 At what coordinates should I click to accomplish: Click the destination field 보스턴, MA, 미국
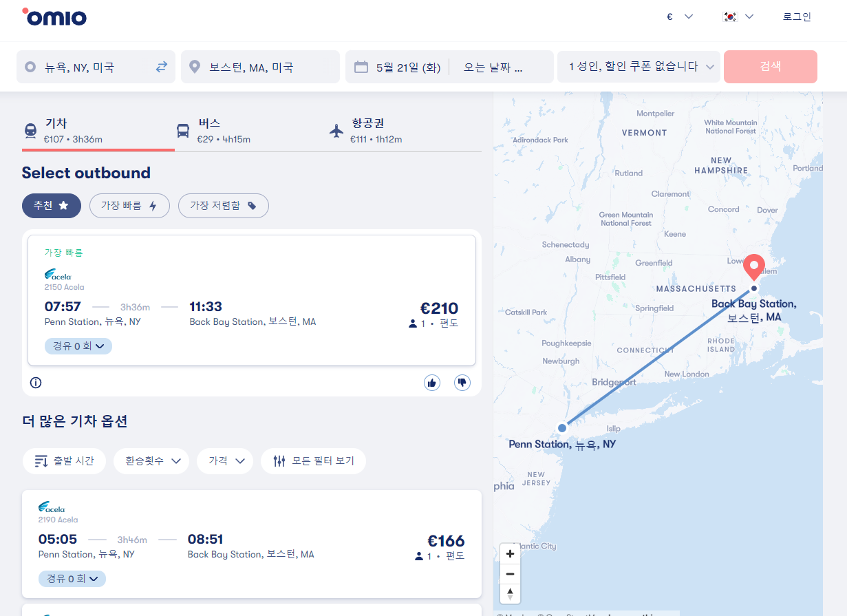pos(260,67)
